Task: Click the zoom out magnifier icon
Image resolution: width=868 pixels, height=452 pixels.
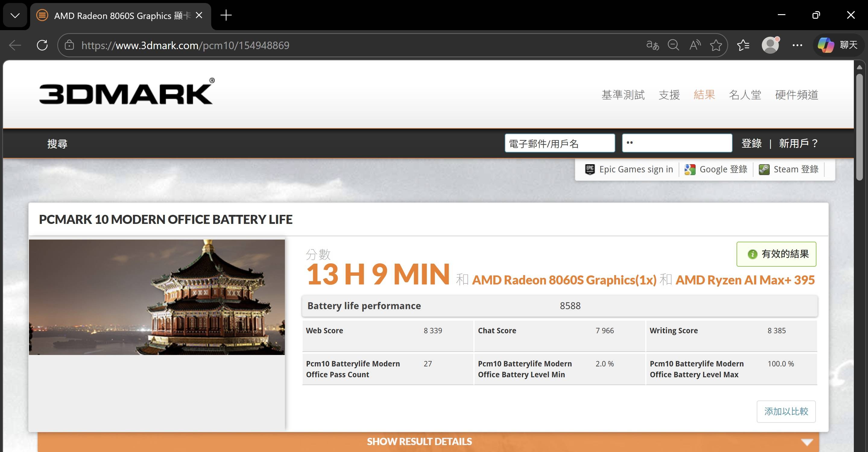Action: coord(673,45)
